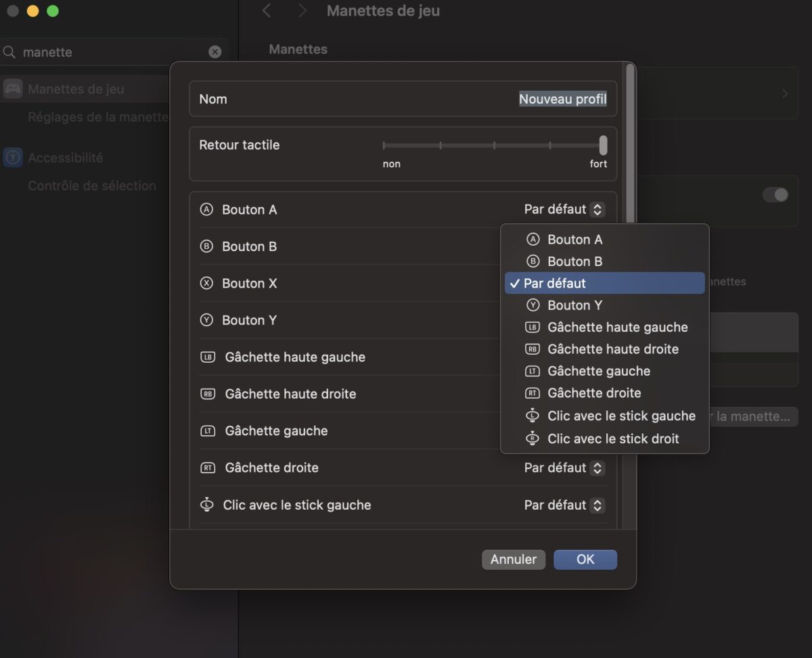Click the profile sheet vertical scrollbar

pos(631,142)
